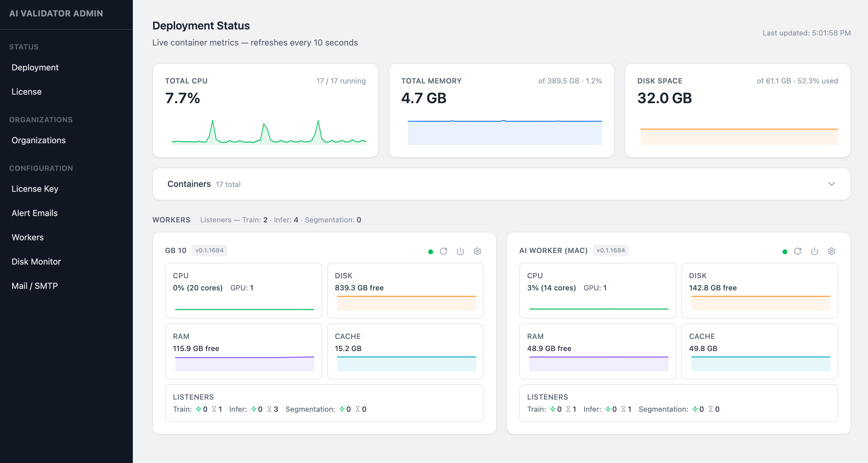Click AI Worker (Mac) Train hourglass icon

pyautogui.click(x=568, y=409)
